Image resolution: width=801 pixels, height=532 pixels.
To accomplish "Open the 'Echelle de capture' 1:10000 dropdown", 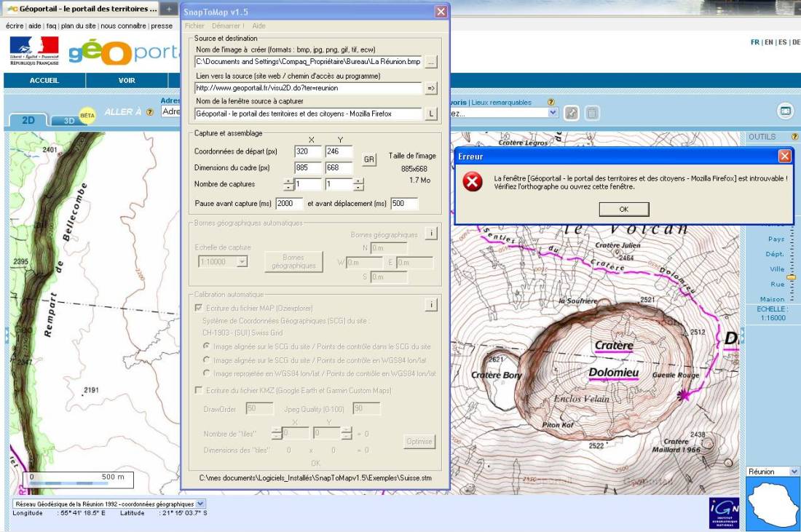I will [x=242, y=261].
